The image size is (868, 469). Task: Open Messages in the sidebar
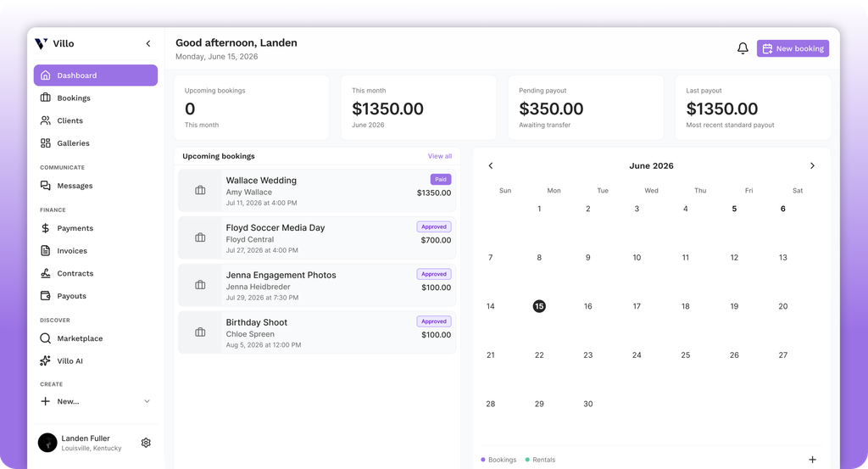[96, 186]
